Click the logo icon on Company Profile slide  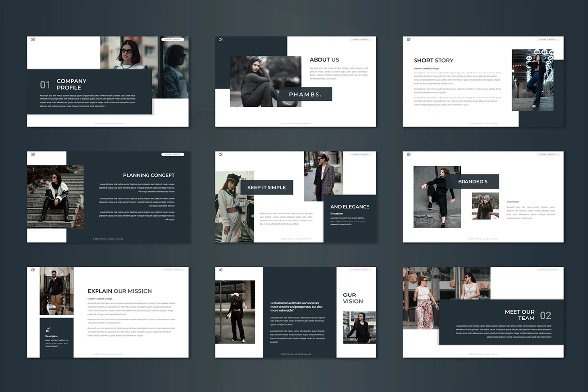[33, 39]
